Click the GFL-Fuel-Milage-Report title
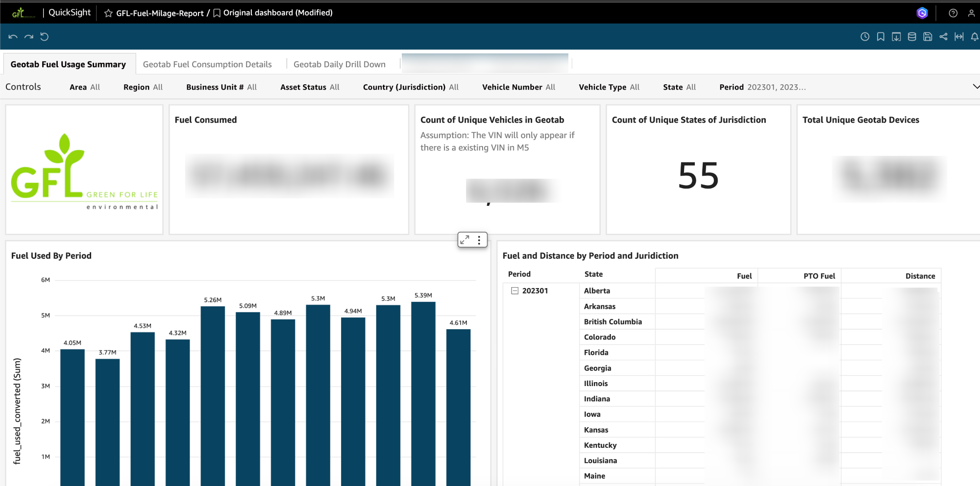The height and width of the screenshot is (486, 980). (160, 13)
